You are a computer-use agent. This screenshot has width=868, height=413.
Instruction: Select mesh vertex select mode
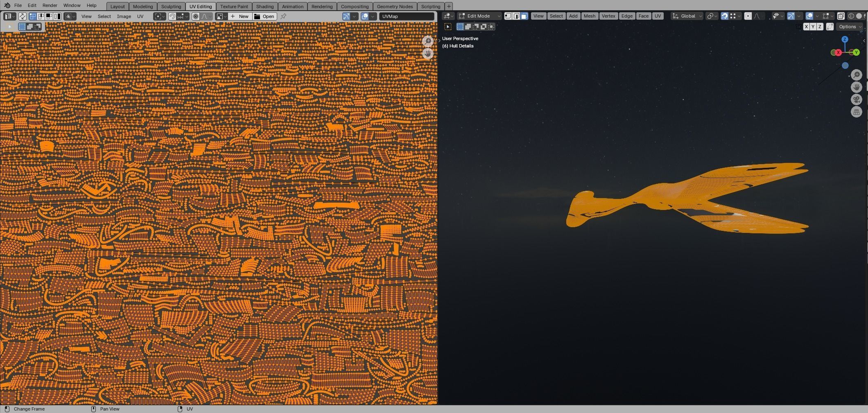(x=508, y=16)
